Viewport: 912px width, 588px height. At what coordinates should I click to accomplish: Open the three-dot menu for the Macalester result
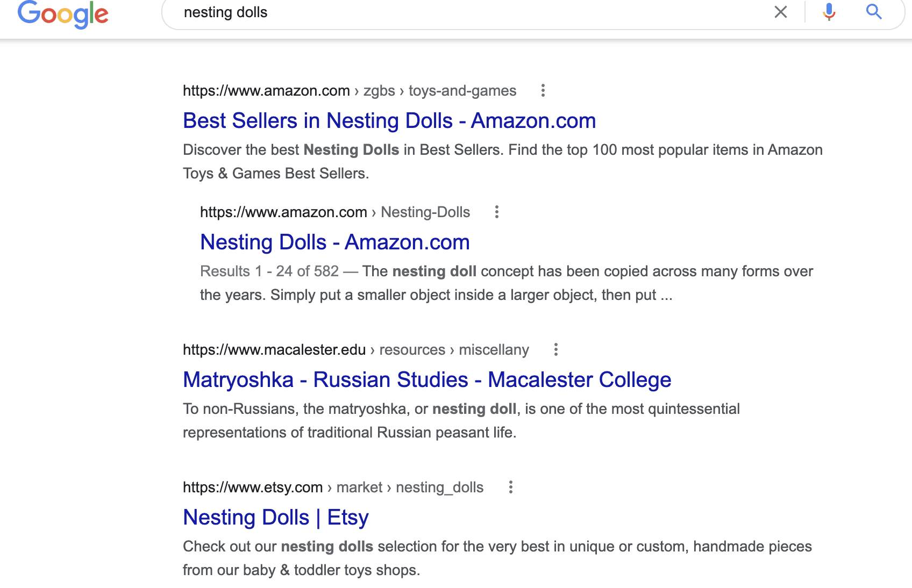click(x=555, y=350)
